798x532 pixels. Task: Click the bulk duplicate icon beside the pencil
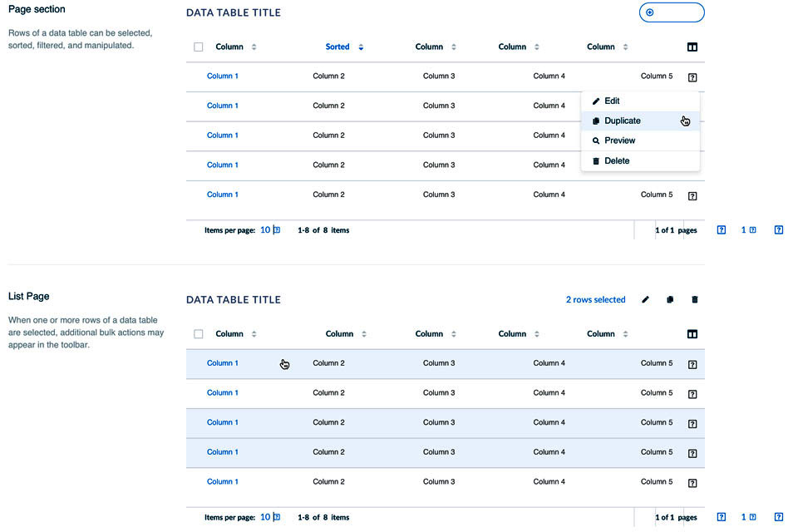[670, 300]
